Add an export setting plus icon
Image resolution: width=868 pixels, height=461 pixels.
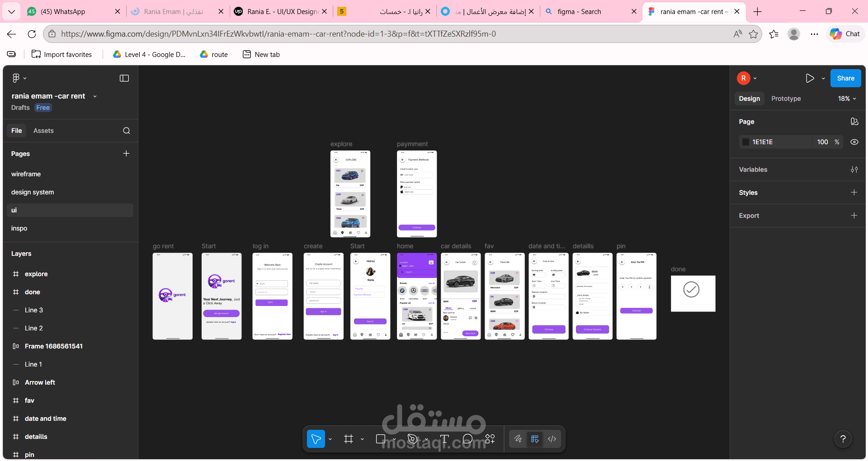[854, 216]
